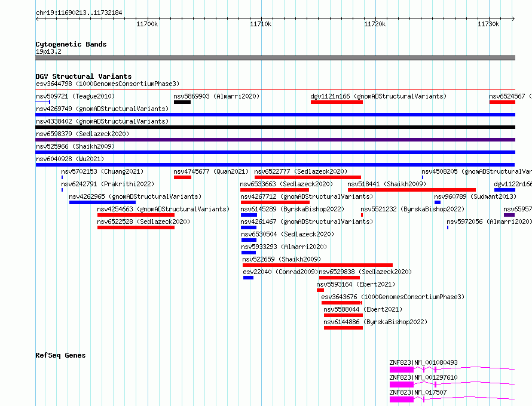Screen dimensions: 532x406
Task: Click the chr19:11690213..11732184 coordinates text
Action: point(79,13)
